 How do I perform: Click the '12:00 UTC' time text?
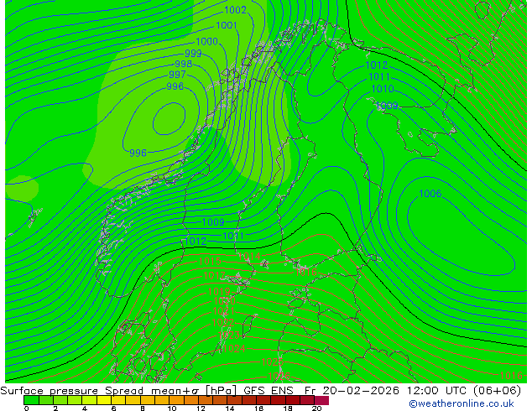coord(438,391)
